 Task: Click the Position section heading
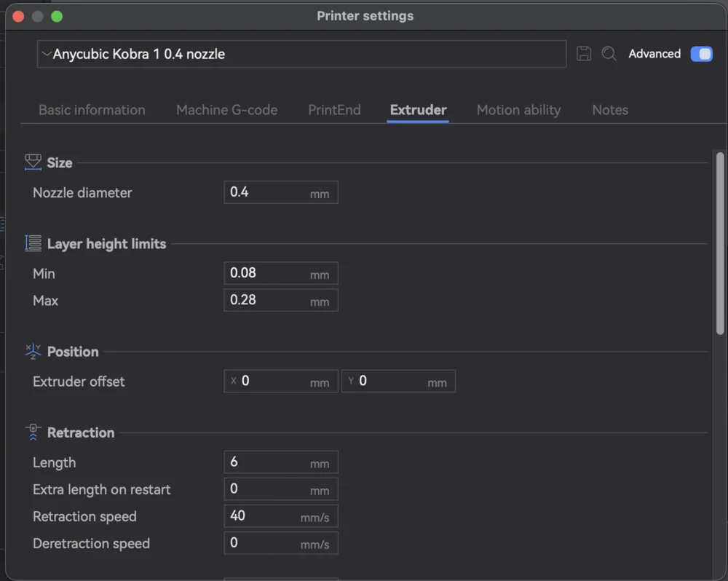point(73,352)
